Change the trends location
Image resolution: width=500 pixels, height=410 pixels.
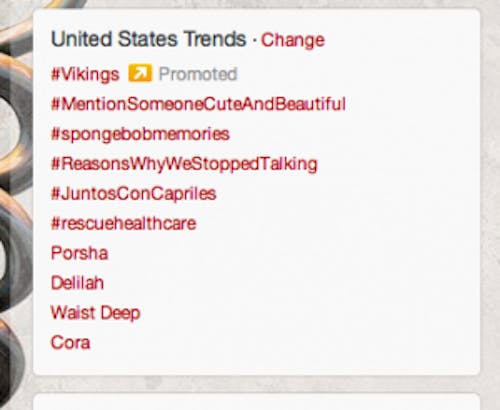[x=293, y=40]
